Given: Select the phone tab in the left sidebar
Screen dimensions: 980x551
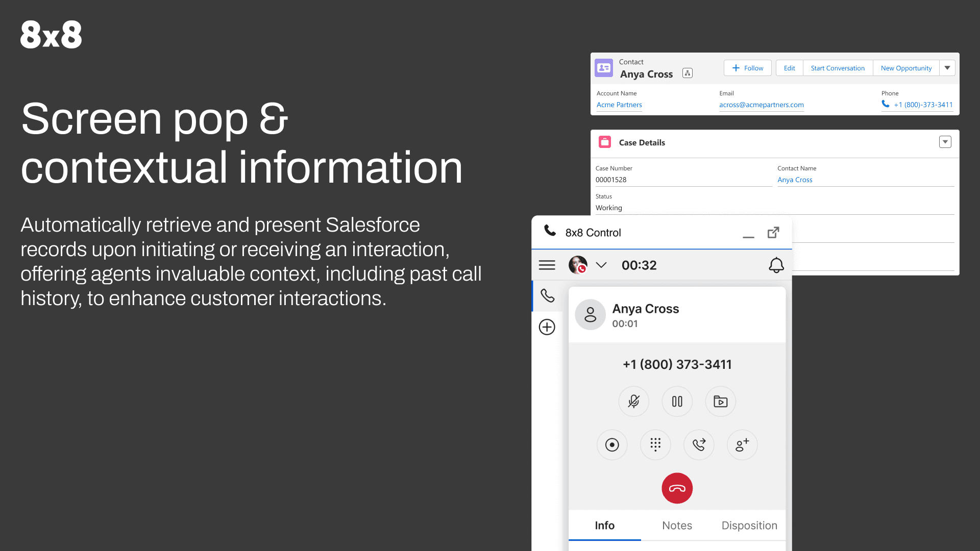Looking at the screenshot, I should (547, 295).
